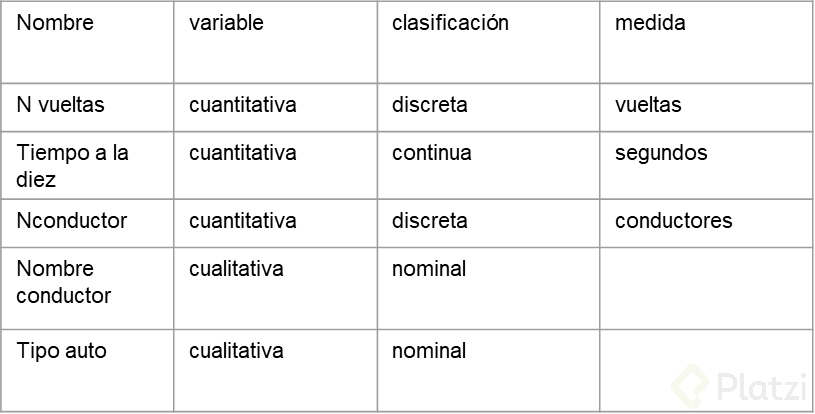815x414 pixels.
Task: Click "cuantitativa" in the N vueltas row
Action: (x=242, y=105)
